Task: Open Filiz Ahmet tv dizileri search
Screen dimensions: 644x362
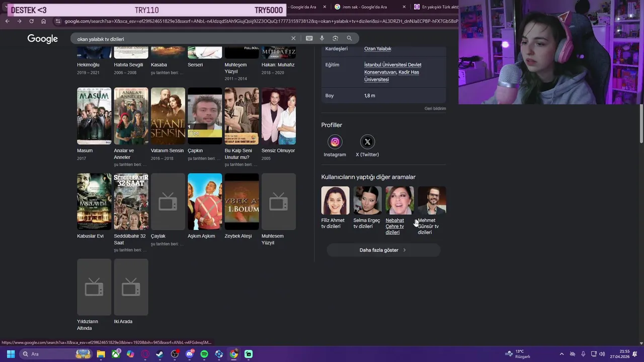Action: pyautogui.click(x=335, y=208)
